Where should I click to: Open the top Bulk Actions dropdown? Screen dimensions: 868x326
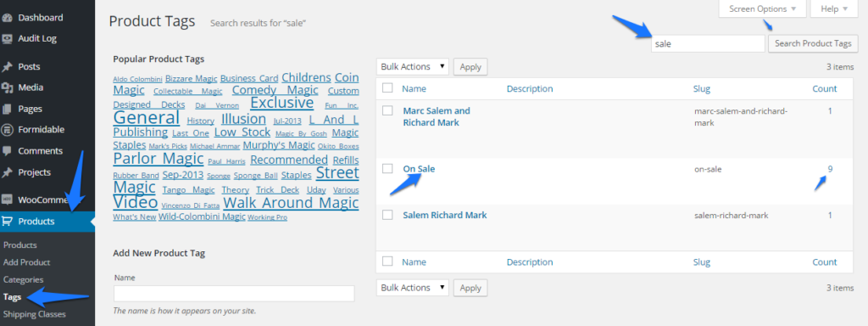(x=413, y=66)
